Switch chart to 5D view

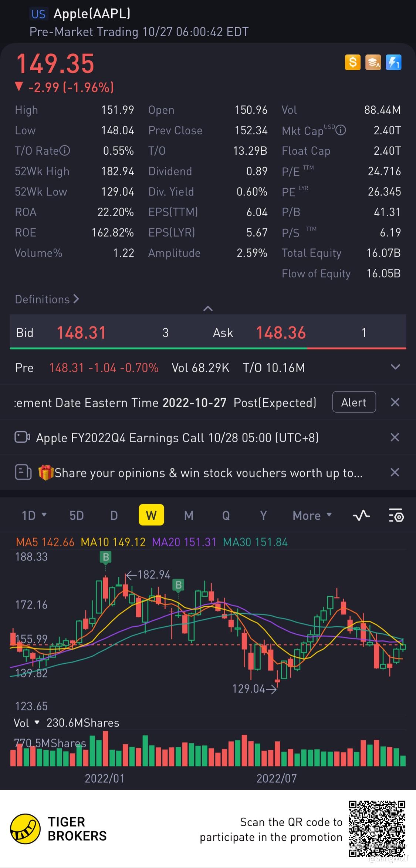pyautogui.click(x=77, y=515)
